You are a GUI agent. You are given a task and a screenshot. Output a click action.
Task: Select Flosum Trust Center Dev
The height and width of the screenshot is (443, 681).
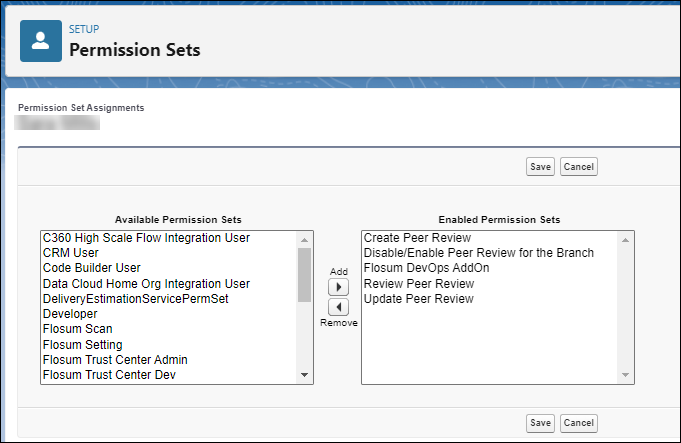[109, 375]
